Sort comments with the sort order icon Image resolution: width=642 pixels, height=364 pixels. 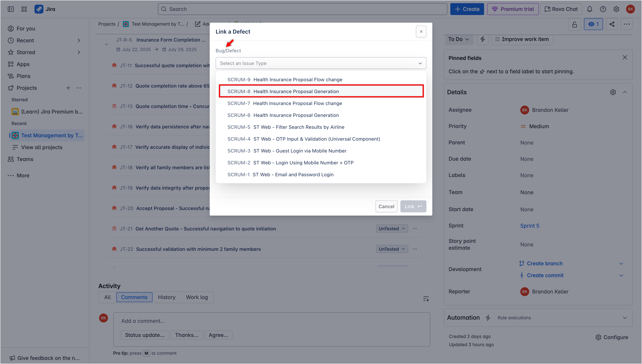[426, 299]
